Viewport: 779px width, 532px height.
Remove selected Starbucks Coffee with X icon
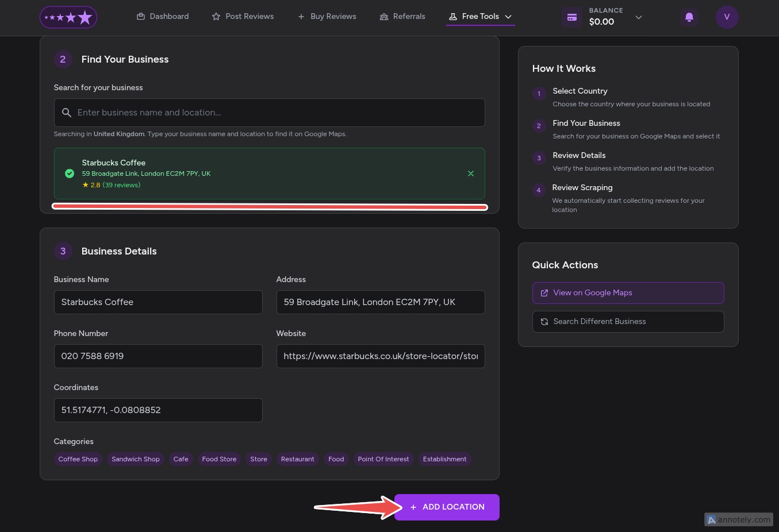pyautogui.click(x=471, y=174)
